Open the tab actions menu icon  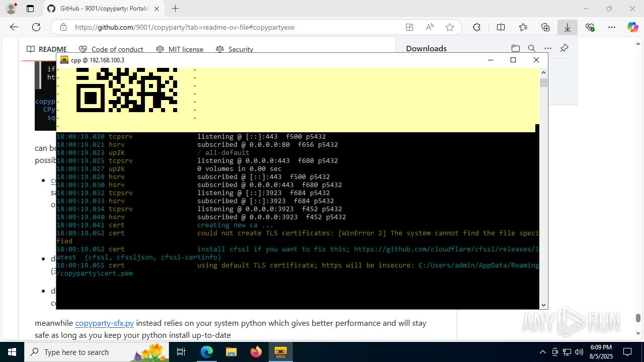click(30, 9)
